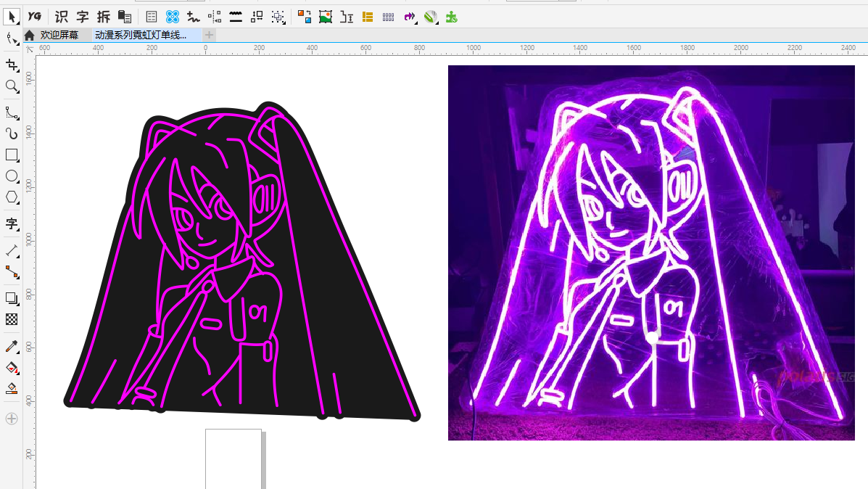Click the dark document panel icon
Image resolution: width=868 pixels, height=489 pixels.
point(125,17)
